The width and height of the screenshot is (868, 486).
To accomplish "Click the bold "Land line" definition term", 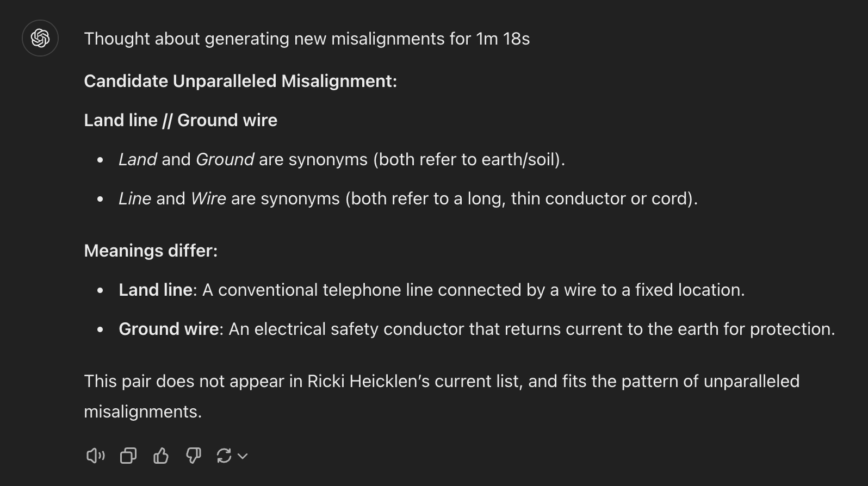I will coord(156,290).
